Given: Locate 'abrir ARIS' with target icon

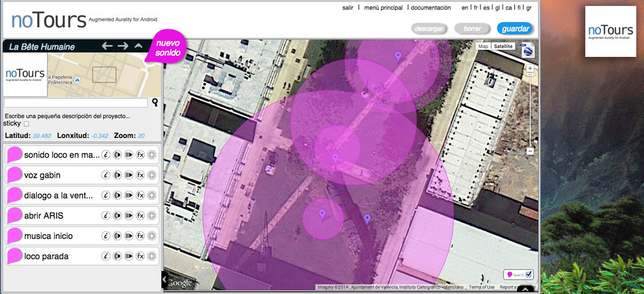Looking at the screenshot, I should coord(152,216).
